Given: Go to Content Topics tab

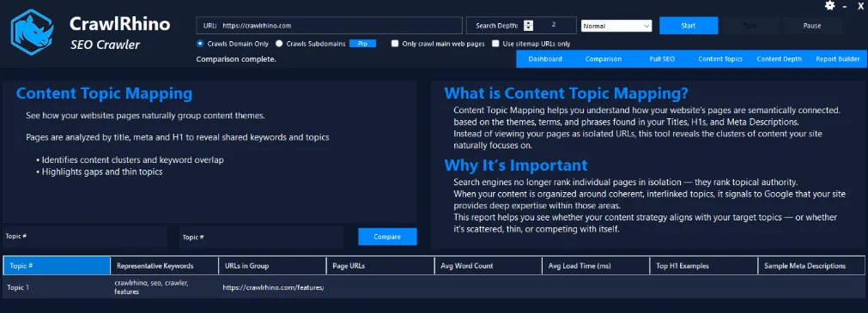Looking at the screenshot, I should (x=720, y=59).
